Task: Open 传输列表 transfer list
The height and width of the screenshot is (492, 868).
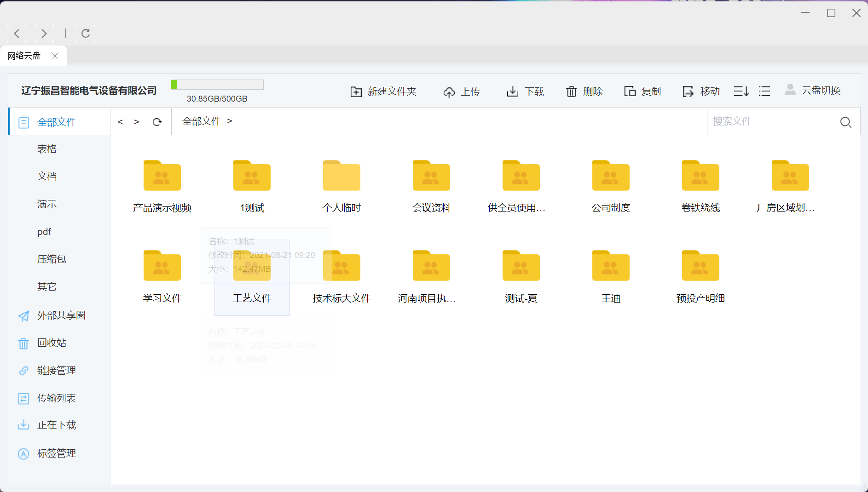Action: coord(56,398)
